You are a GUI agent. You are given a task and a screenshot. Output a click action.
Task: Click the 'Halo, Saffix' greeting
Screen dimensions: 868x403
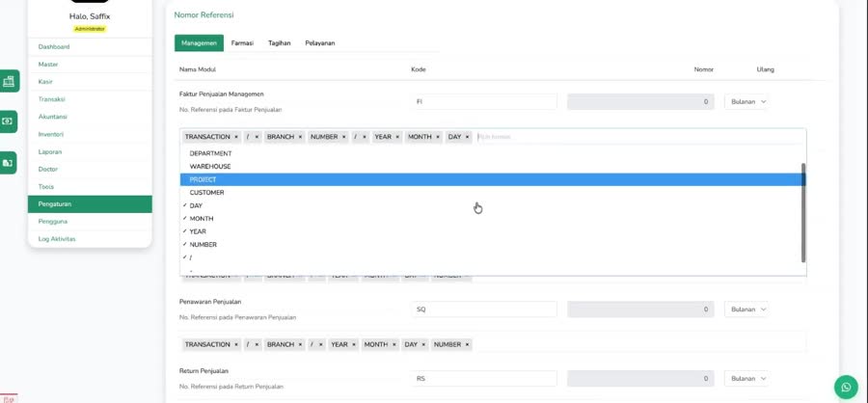[x=90, y=16]
